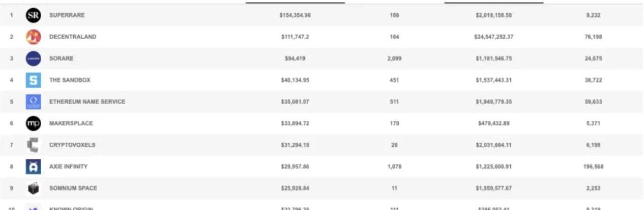Viewport: 644px width, 210px height.
Task: Click SuperRare's $154,354.96 sales value
Action: click(x=295, y=15)
